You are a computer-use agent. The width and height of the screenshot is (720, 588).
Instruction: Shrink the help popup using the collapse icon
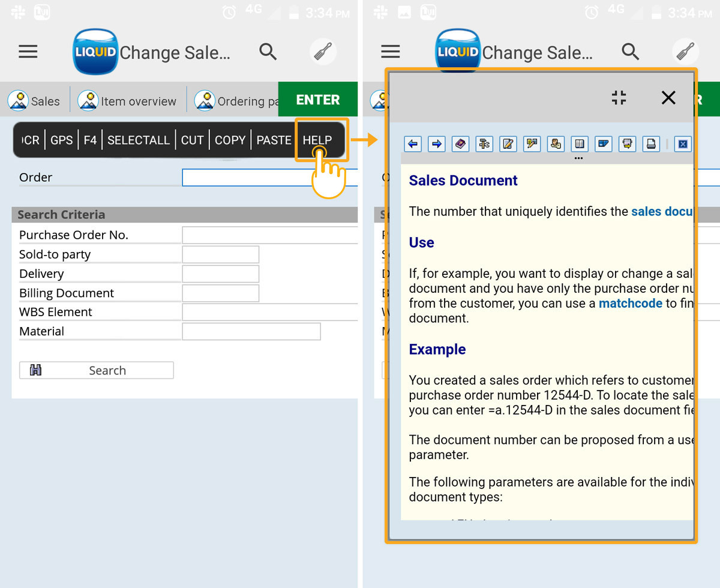pyautogui.click(x=619, y=98)
